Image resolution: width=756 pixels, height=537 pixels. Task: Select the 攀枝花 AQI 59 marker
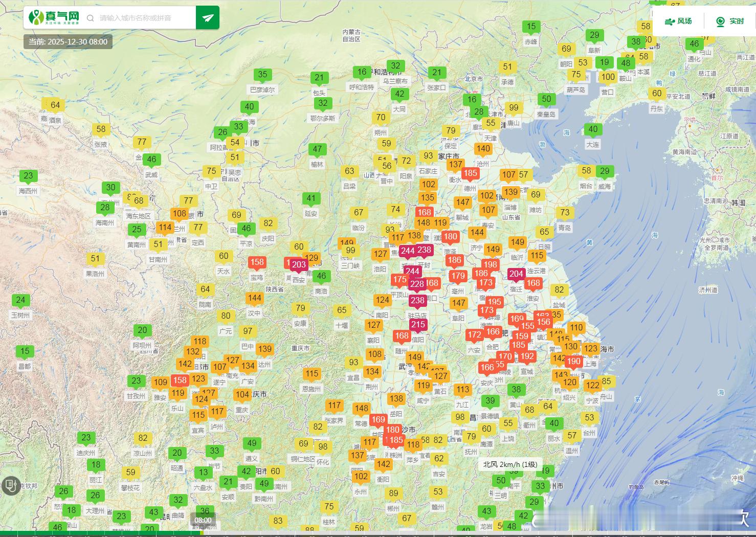click(x=130, y=474)
